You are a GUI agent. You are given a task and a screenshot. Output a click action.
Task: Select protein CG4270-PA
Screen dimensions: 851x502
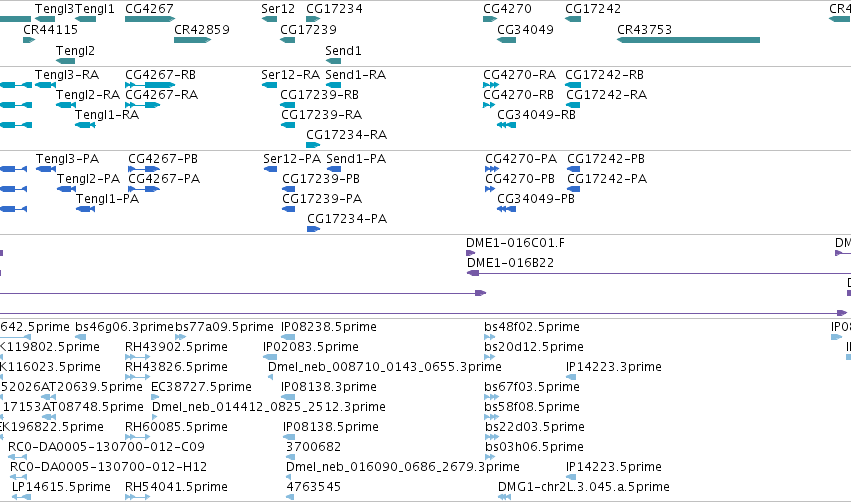[521, 158]
